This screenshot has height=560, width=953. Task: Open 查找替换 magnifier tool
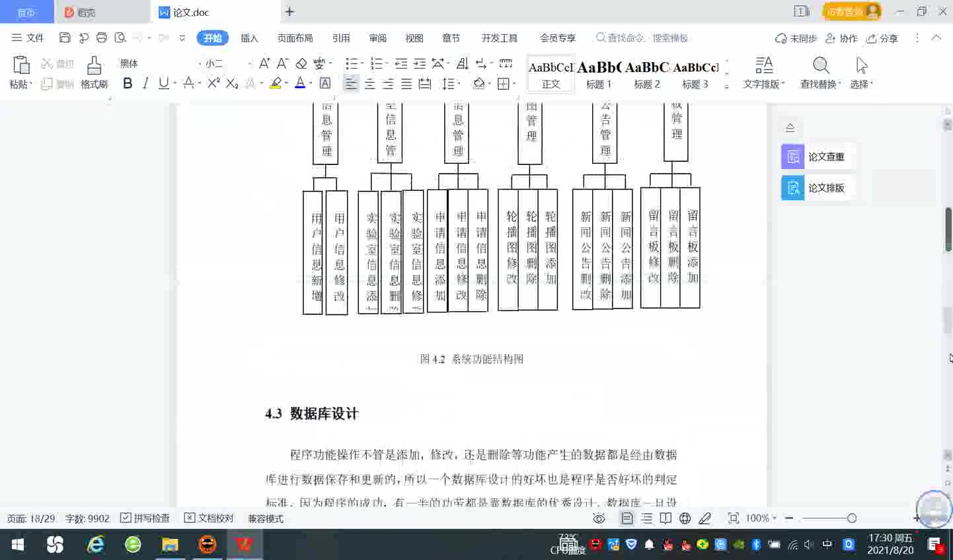(821, 73)
